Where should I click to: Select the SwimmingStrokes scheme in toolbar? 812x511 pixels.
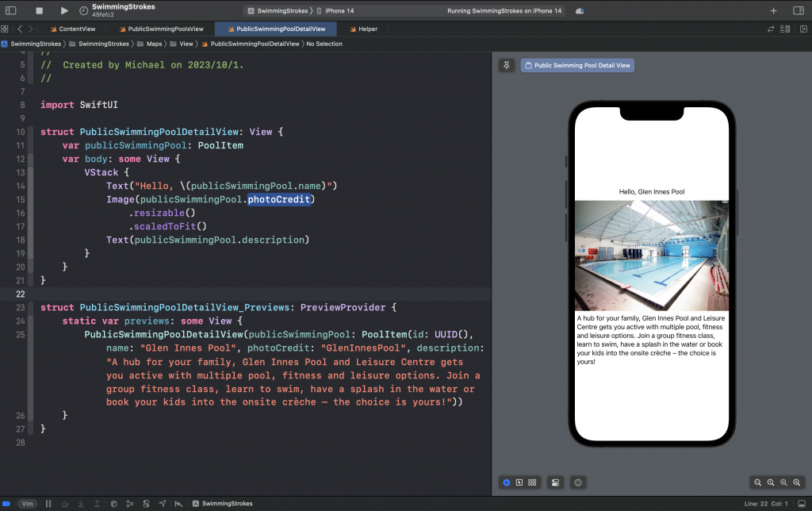point(278,10)
